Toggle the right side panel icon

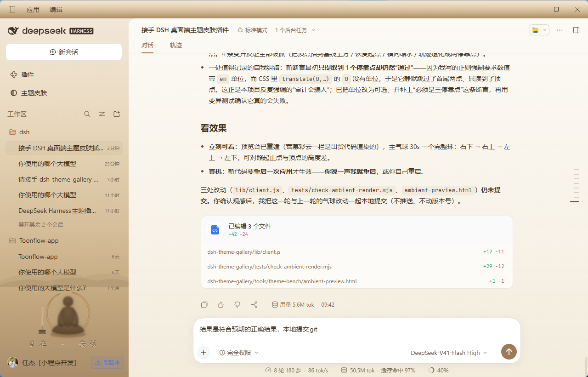[576, 30]
